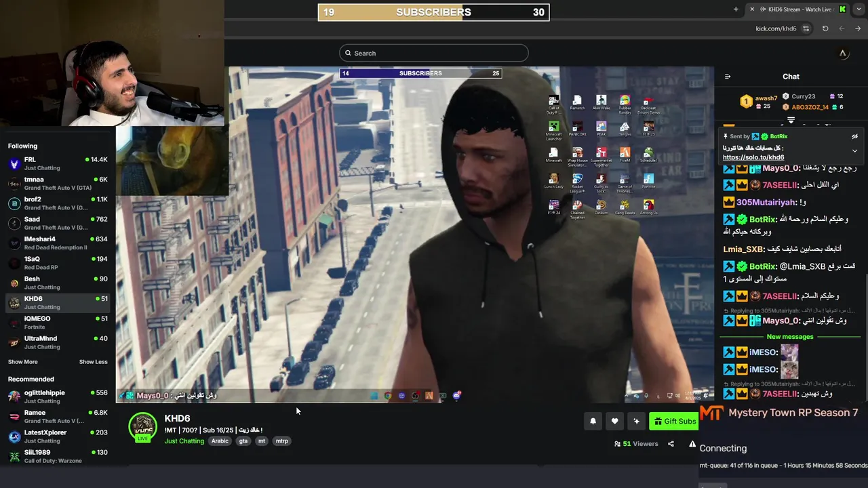Open Rocket League desktop shortcut

tap(577, 182)
